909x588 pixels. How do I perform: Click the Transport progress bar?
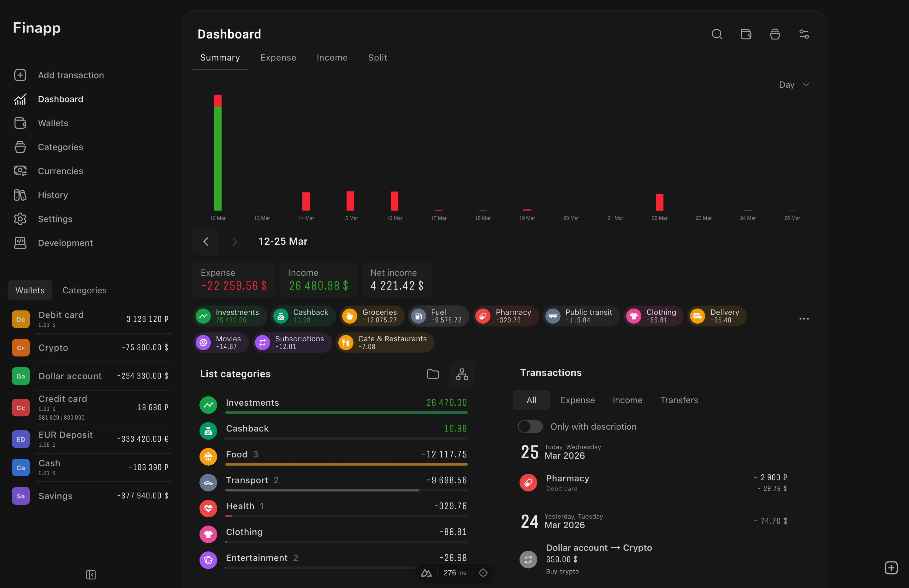[347, 490]
